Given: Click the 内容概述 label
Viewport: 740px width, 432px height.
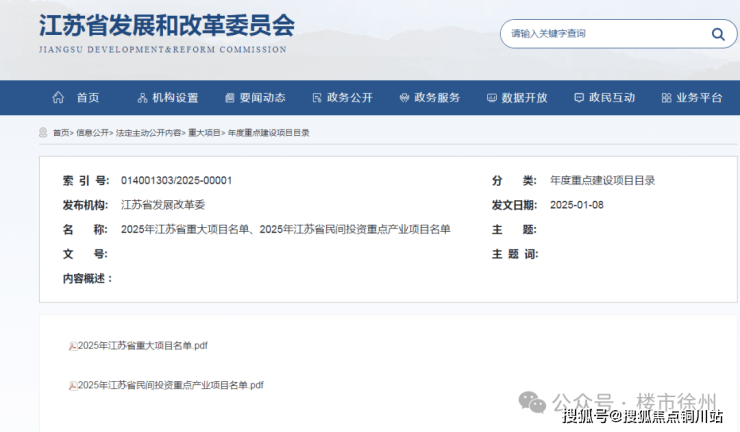Looking at the screenshot, I should click(88, 279).
